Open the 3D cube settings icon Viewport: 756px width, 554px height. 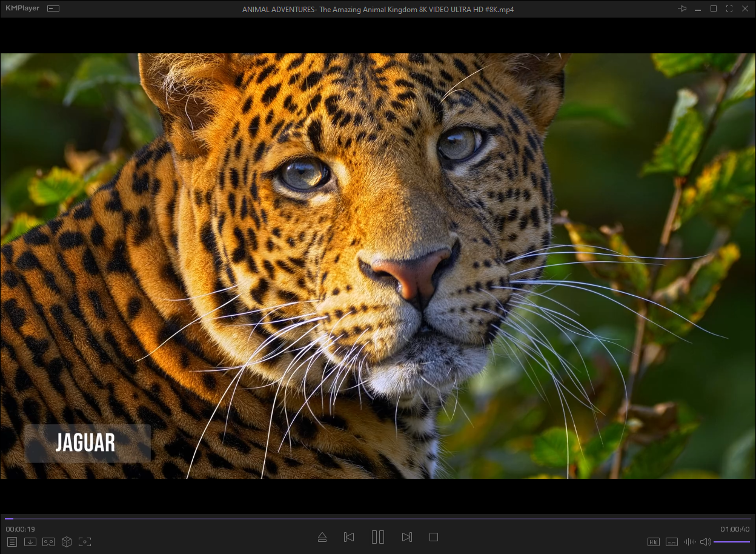pyautogui.click(x=67, y=542)
